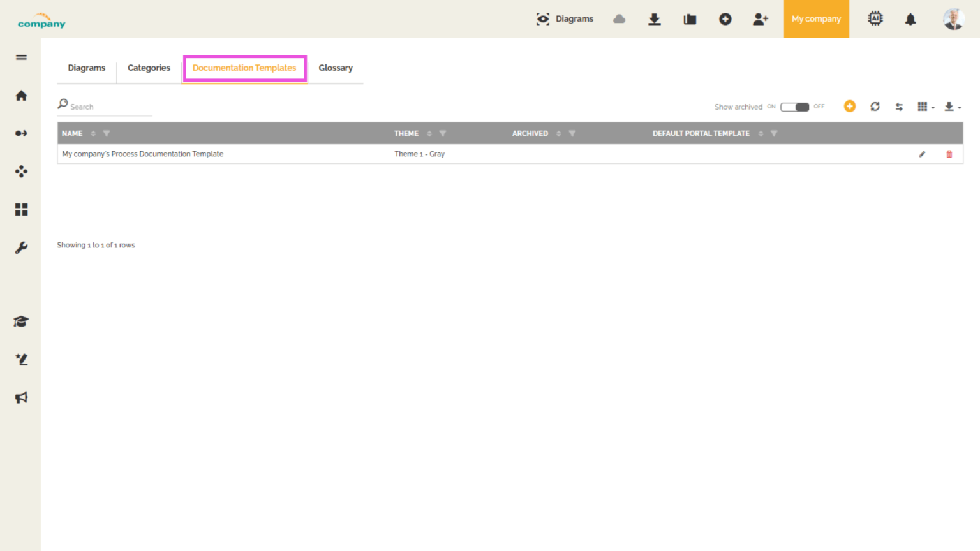The image size is (980, 551).
Task: Select the download icon in the top bar
Action: coord(654,19)
